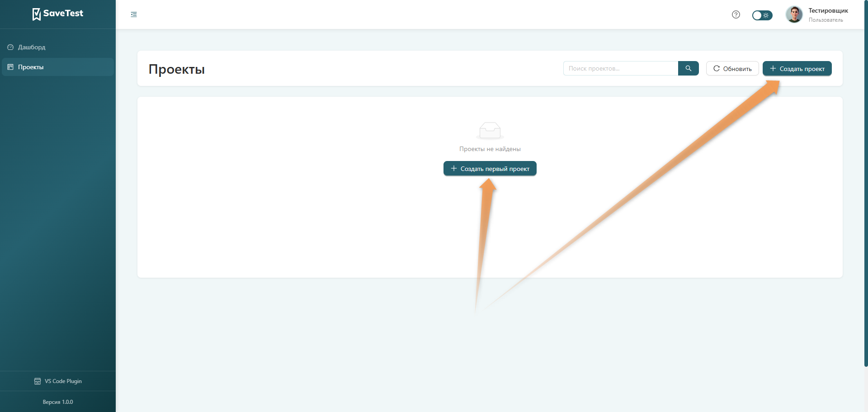The width and height of the screenshot is (868, 412).
Task: Click Создать первый проект button
Action: (490, 169)
